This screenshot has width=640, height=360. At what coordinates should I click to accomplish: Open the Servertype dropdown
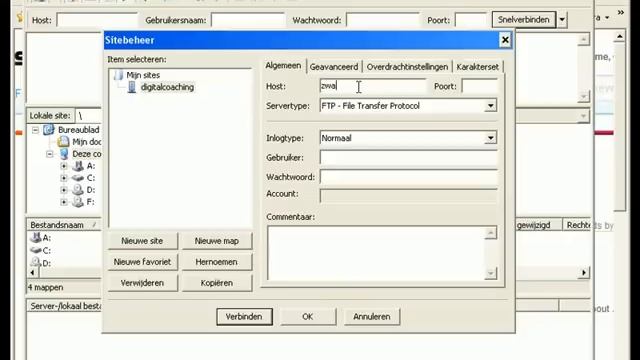(491, 106)
